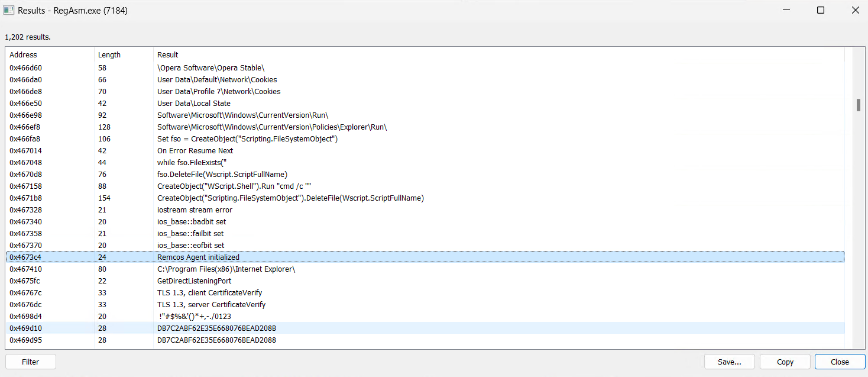Click the Result column header
The image size is (868, 377).
pos(168,55)
